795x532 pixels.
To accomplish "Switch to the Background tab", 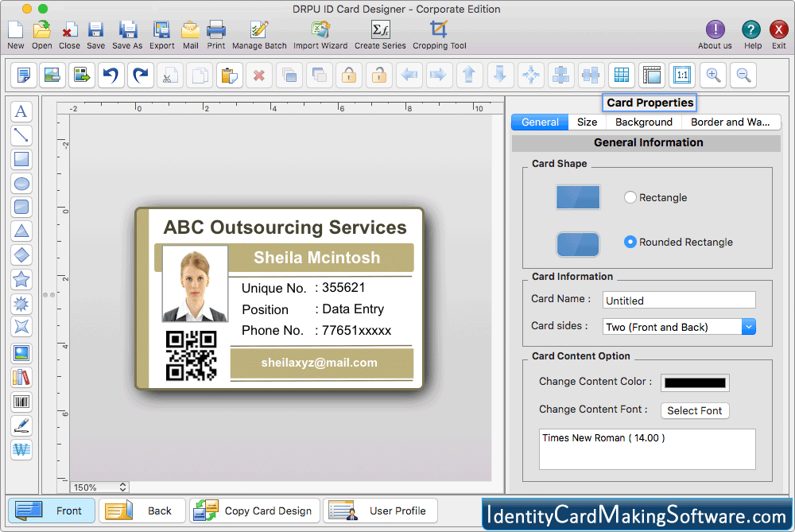I will (644, 122).
